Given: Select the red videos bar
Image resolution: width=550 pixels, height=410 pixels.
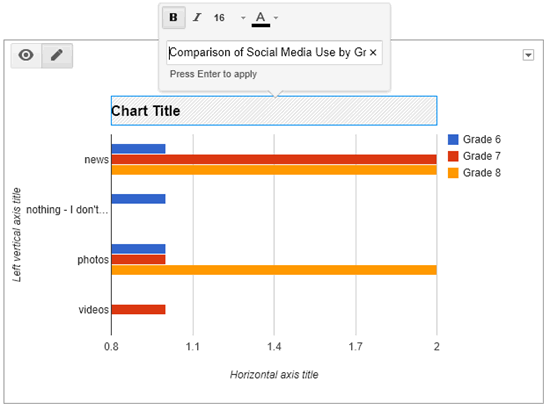Looking at the screenshot, I should pos(139,310).
